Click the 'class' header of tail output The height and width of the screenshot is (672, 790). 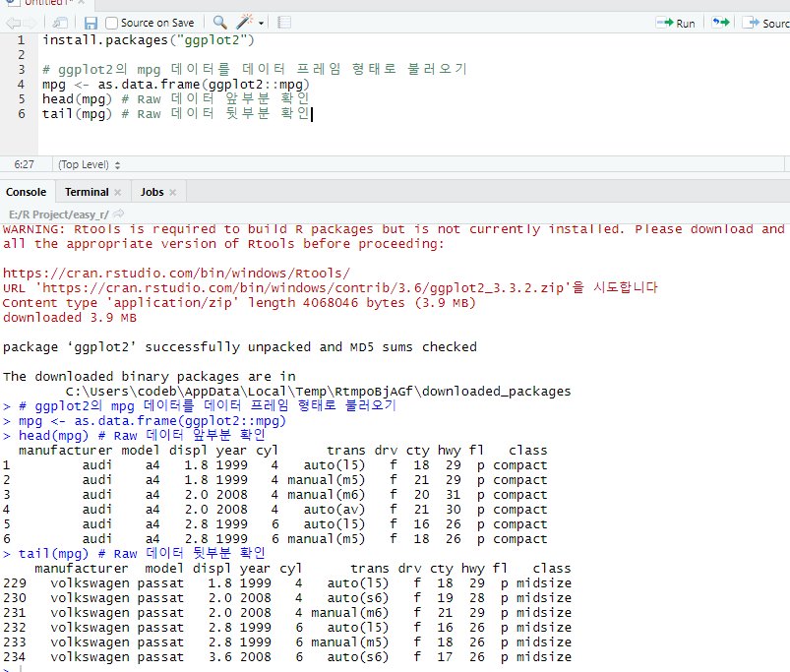(552, 569)
